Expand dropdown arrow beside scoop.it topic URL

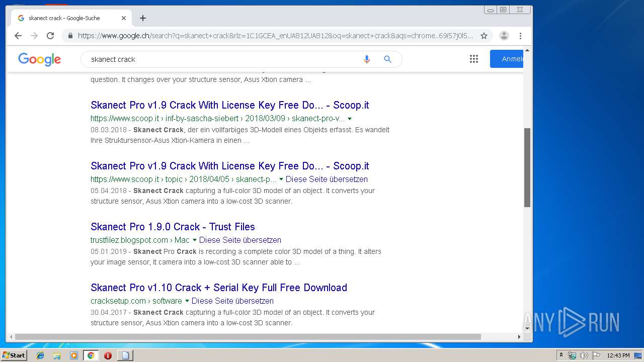coord(281,179)
